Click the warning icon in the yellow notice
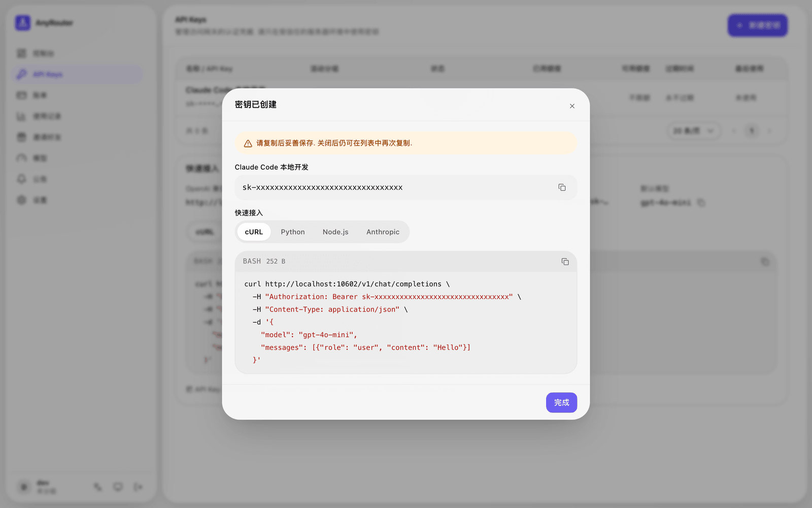Screen dimensions: 812x508 click(248, 144)
